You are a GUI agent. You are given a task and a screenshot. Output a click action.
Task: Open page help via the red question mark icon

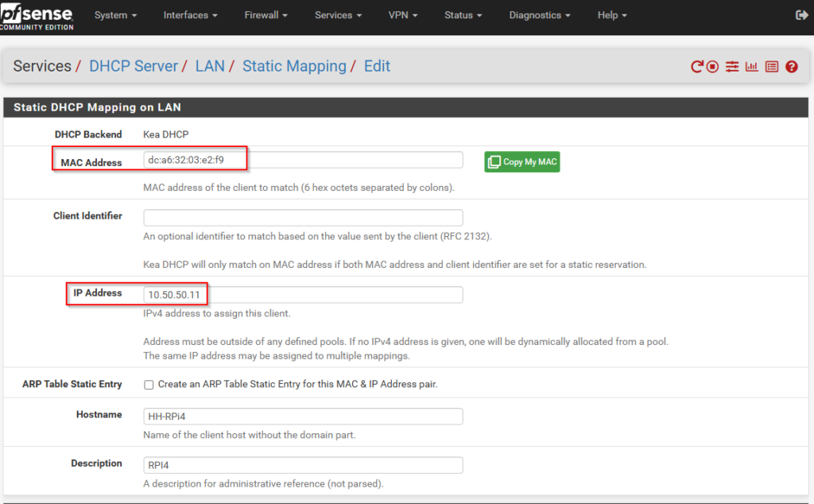click(x=791, y=67)
